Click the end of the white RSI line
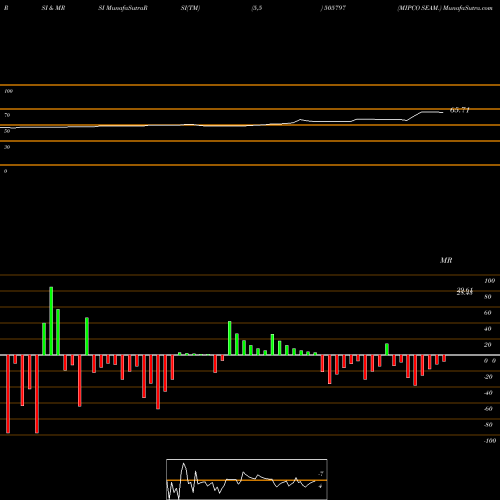Viewport: 500px width, 500px height. (443, 113)
